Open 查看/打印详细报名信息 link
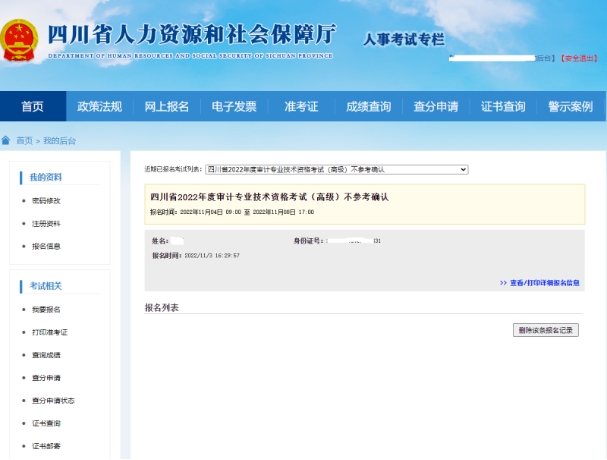The image size is (607, 460). coord(539,283)
